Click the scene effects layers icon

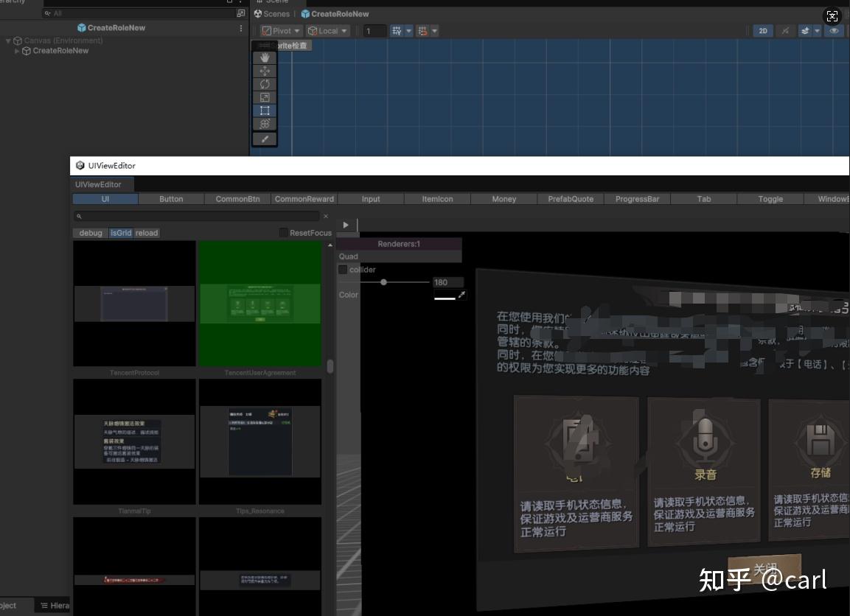point(805,31)
